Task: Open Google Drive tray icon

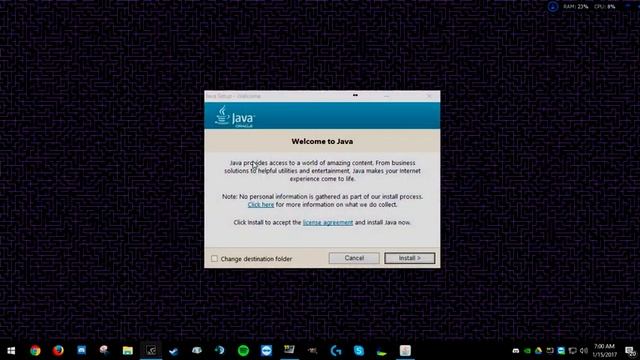Action: click(x=538, y=351)
